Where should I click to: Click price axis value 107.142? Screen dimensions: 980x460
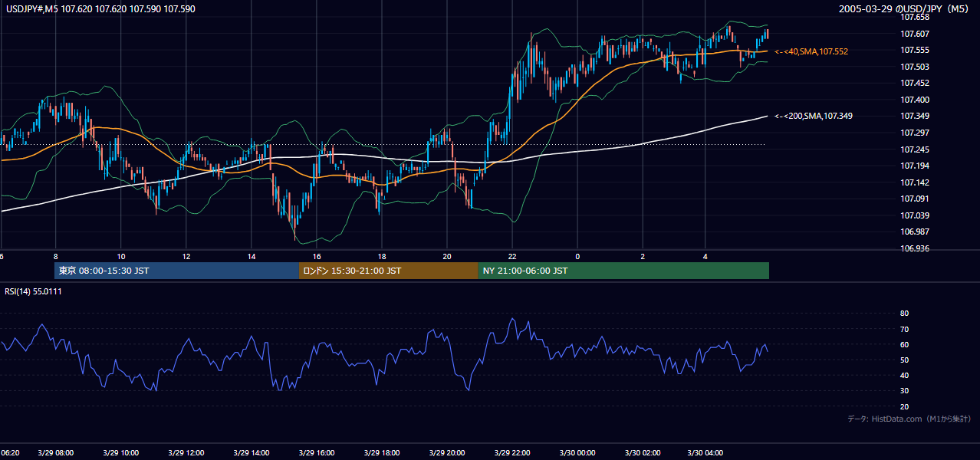[916, 182]
